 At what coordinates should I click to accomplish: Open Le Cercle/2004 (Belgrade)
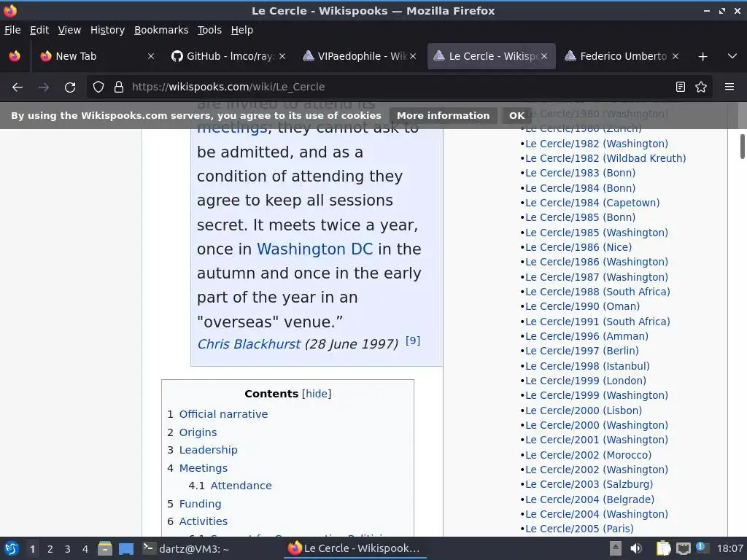589,499
